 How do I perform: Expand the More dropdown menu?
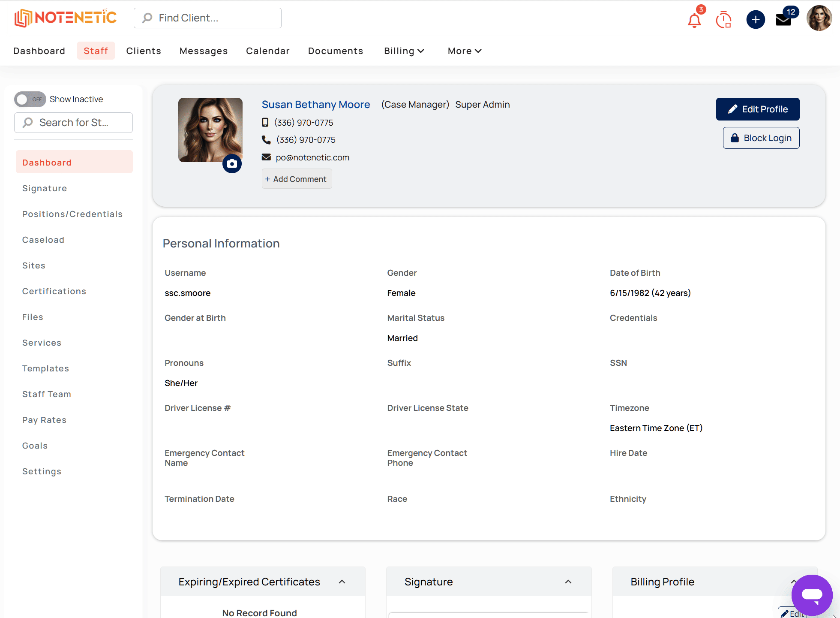(465, 51)
